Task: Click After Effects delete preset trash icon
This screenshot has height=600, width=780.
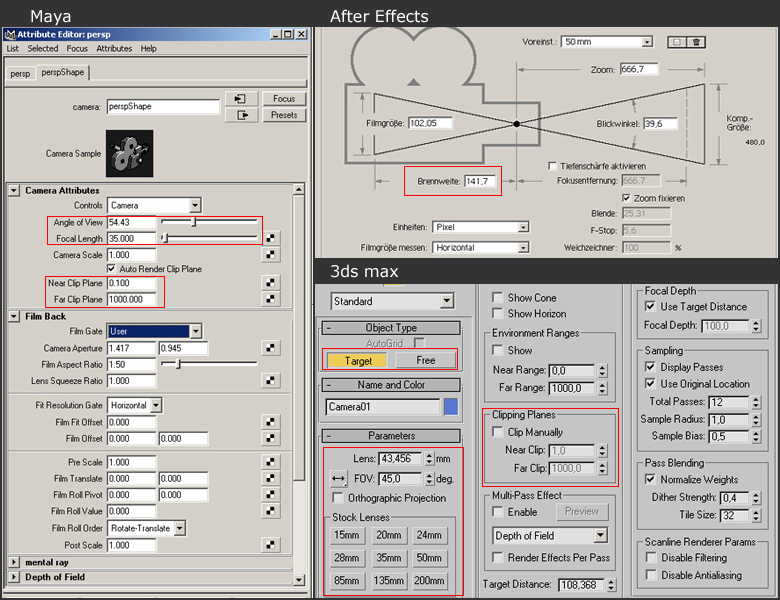Action: point(696,42)
